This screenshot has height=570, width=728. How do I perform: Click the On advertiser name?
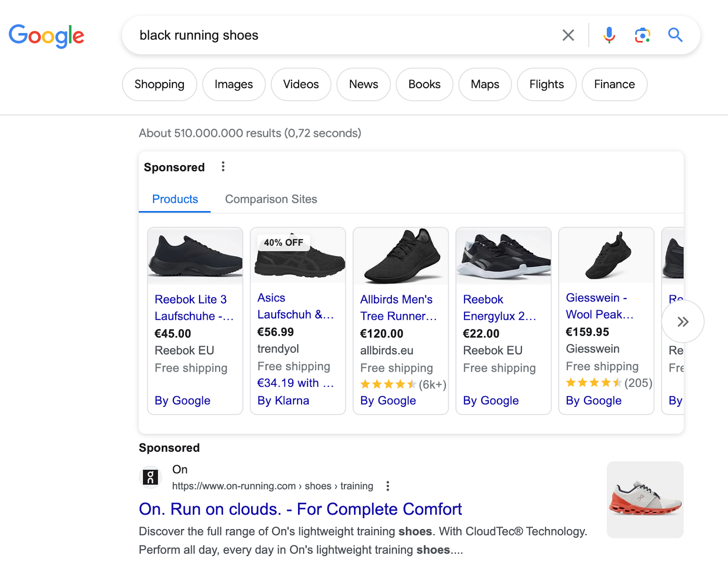(x=180, y=469)
